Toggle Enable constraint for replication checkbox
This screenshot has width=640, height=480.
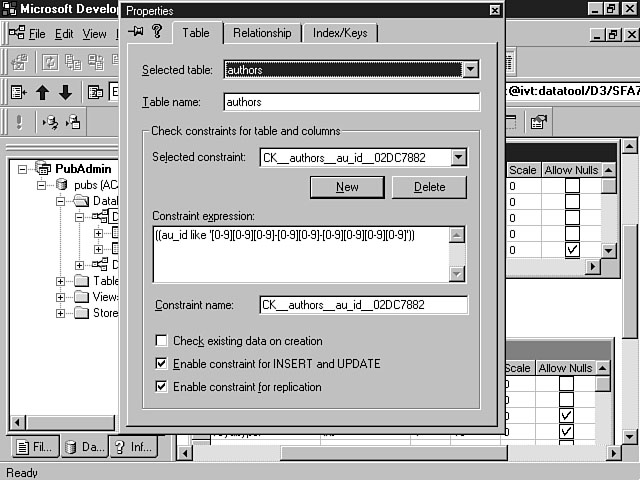[x=162, y=386]
